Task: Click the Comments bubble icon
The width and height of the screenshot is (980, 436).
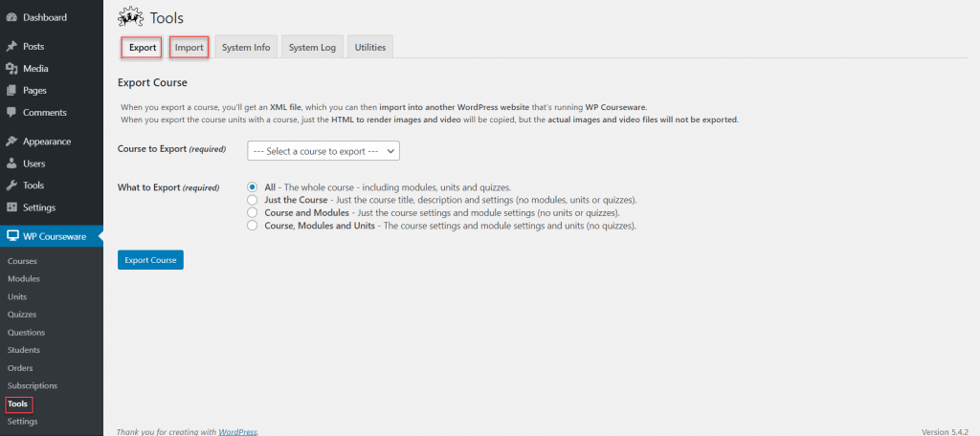Action: coord(11,113)
